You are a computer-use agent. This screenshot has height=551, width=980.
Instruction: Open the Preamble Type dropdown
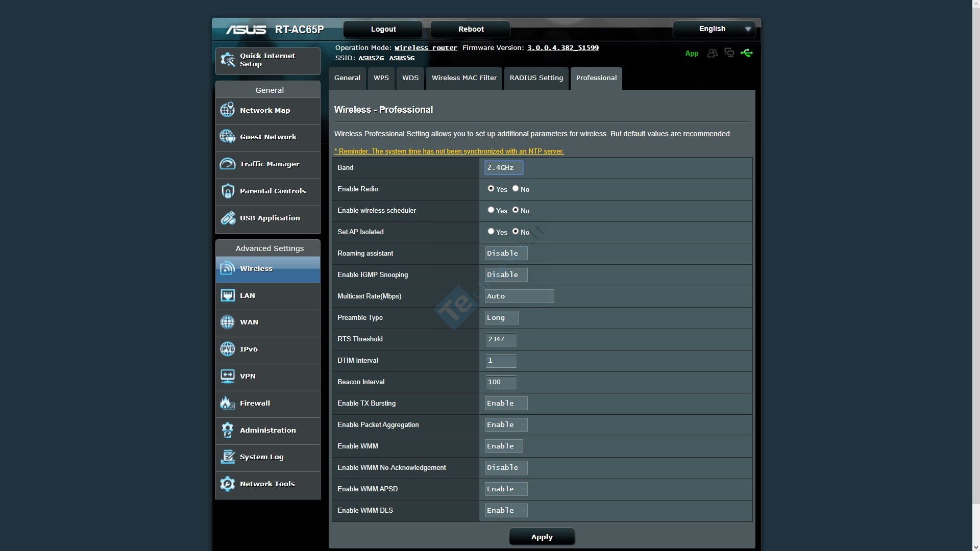(502, 317)
